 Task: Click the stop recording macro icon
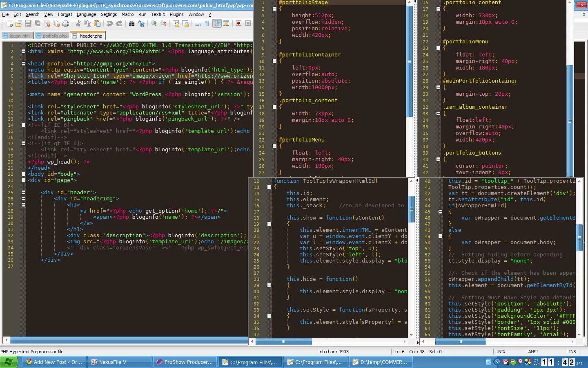248,23
